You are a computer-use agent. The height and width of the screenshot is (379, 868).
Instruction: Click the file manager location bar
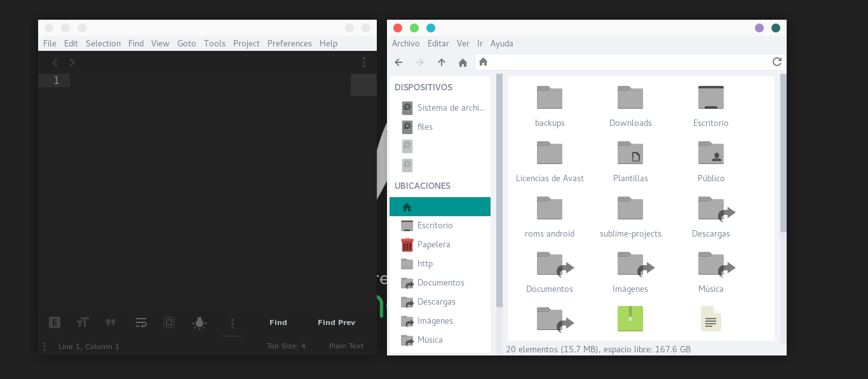[630, 62]
